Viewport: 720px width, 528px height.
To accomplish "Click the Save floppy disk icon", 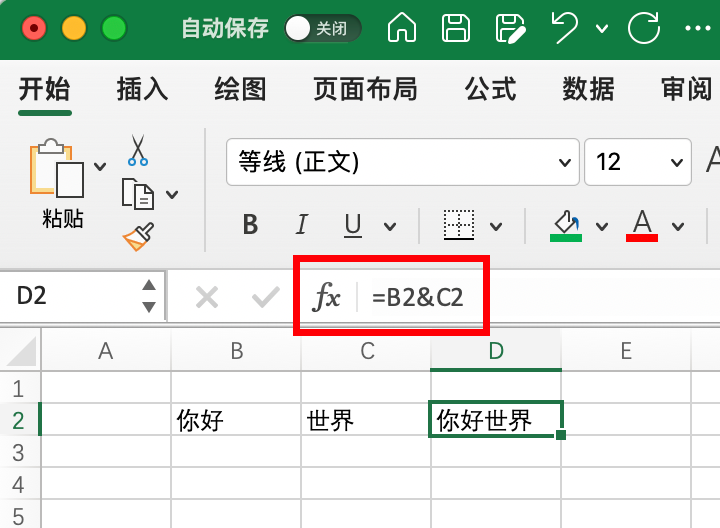I will pos(456,27).
